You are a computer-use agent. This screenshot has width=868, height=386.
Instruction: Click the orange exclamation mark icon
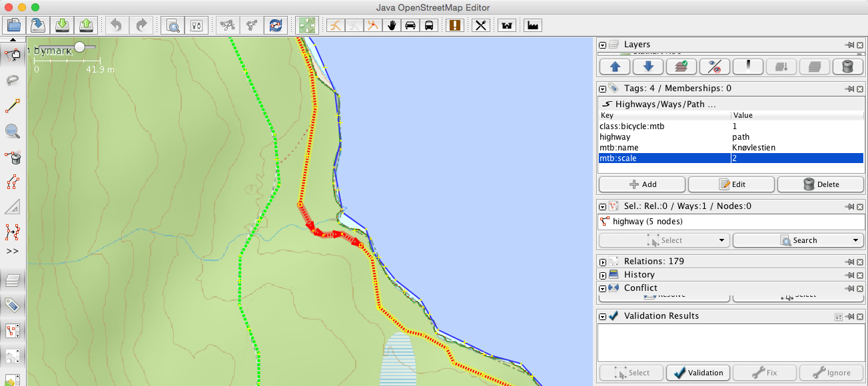[456, 25]
